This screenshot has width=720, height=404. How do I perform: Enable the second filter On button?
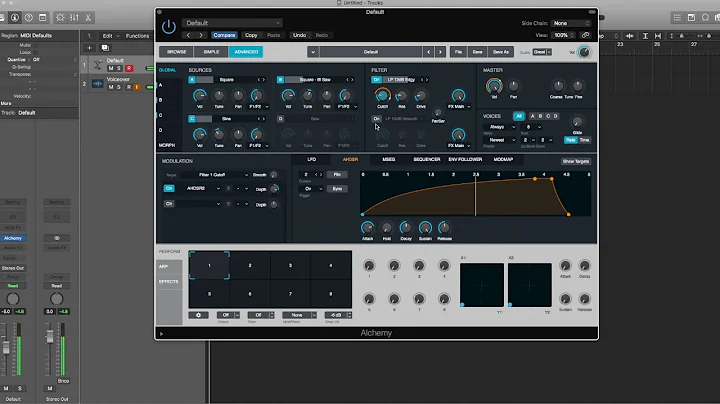376,118
